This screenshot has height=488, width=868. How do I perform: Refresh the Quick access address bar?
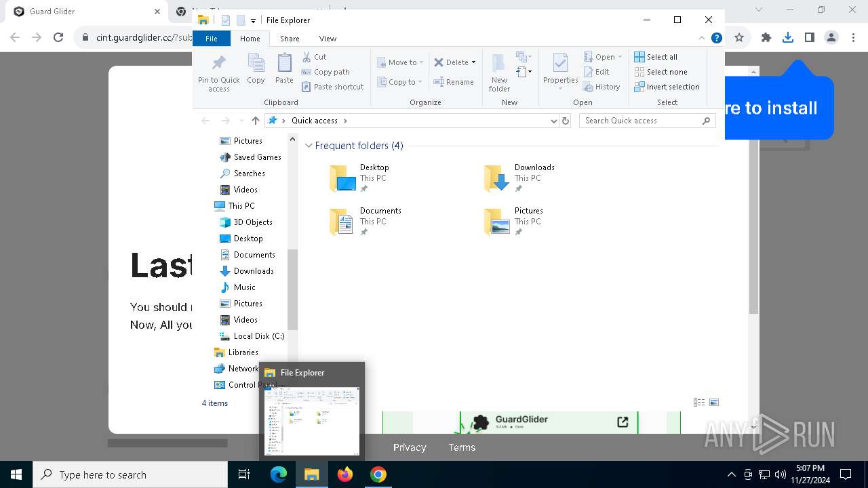tap(566, 121)
